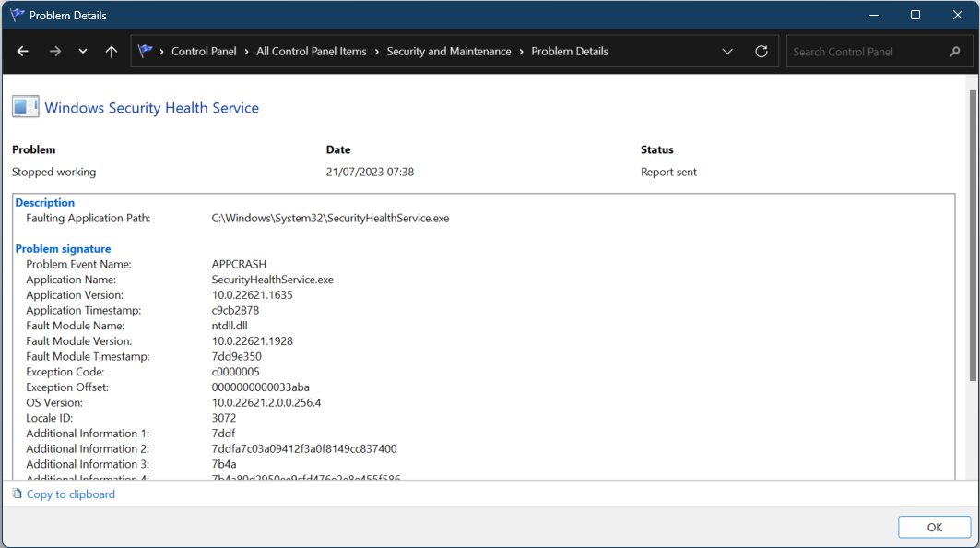Select SecurityHealthService.exe application name value

tap(273, 280)
